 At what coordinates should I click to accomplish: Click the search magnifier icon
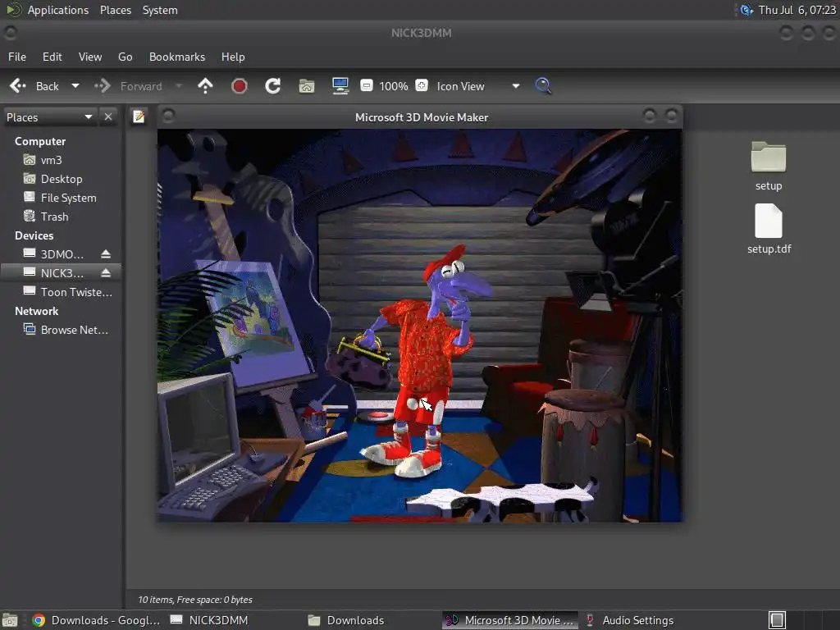pos(543,85)
